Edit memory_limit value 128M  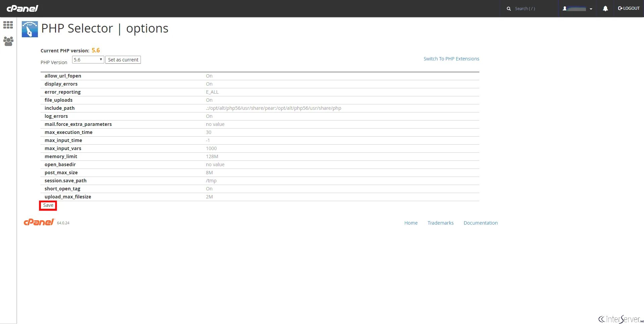click(212, 156)
